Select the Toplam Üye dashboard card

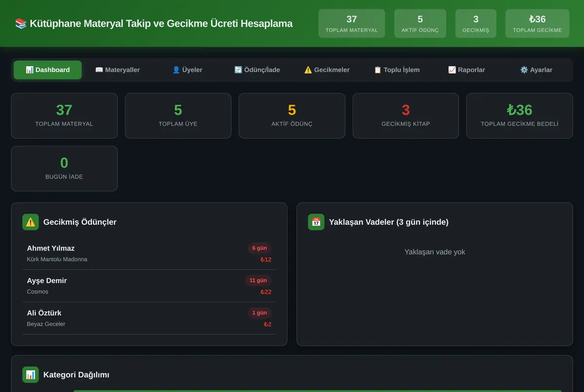click(178, 116)
